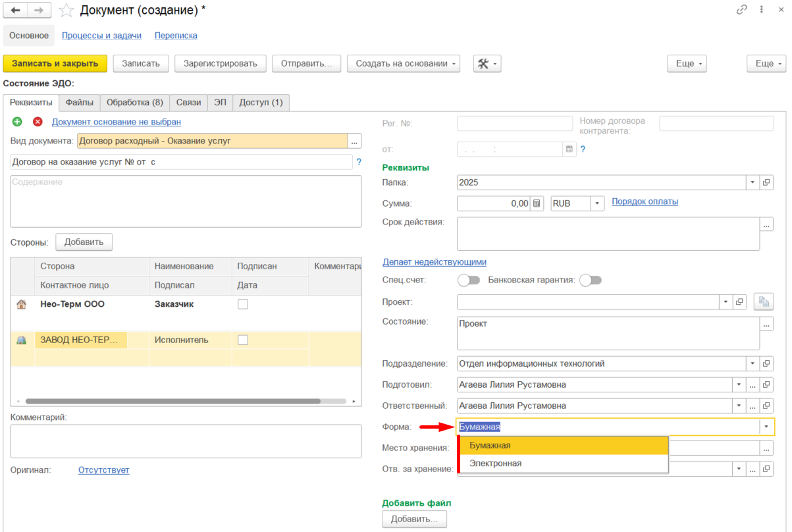This screenshot has width=792, height=532.
Task: Click the green plus icon for base document
Action: 17,122
